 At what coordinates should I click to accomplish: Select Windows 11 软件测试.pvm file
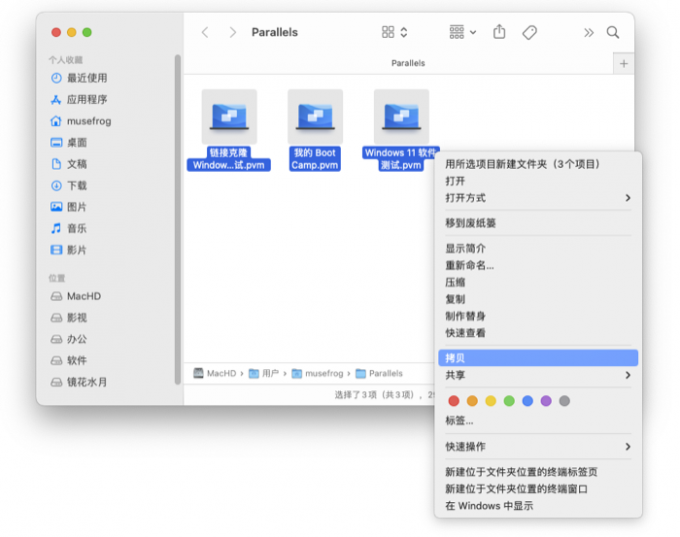[401, 130]
